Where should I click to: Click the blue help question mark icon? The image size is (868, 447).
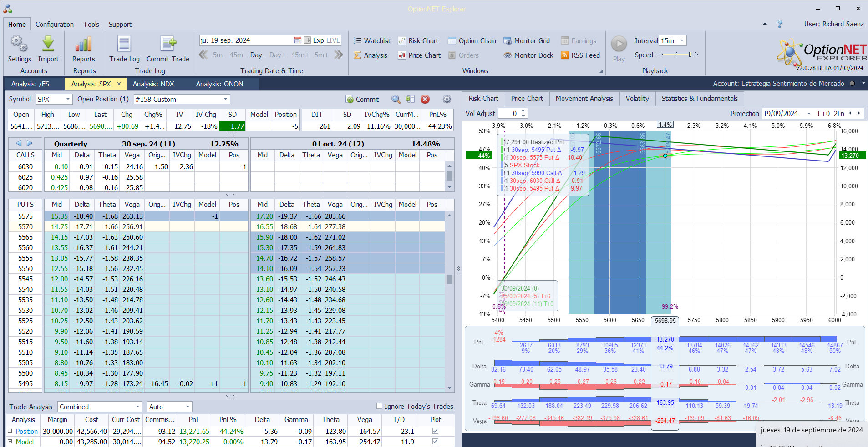point(780,24)
